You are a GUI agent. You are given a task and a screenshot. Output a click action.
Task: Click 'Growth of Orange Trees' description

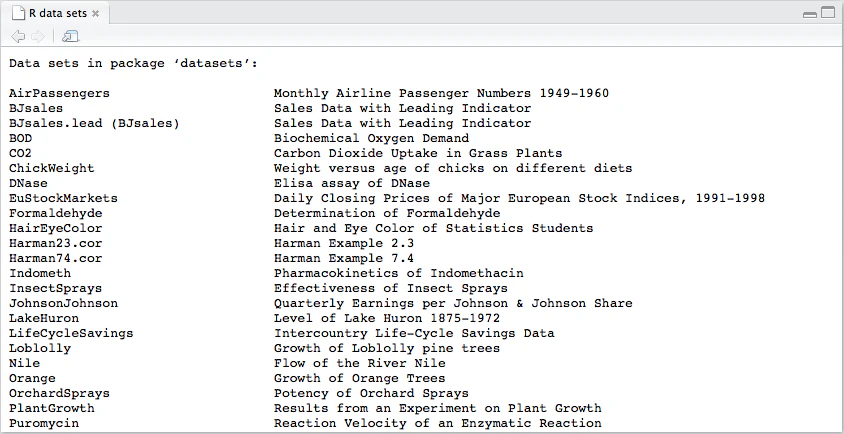click(x=360, y=379)
